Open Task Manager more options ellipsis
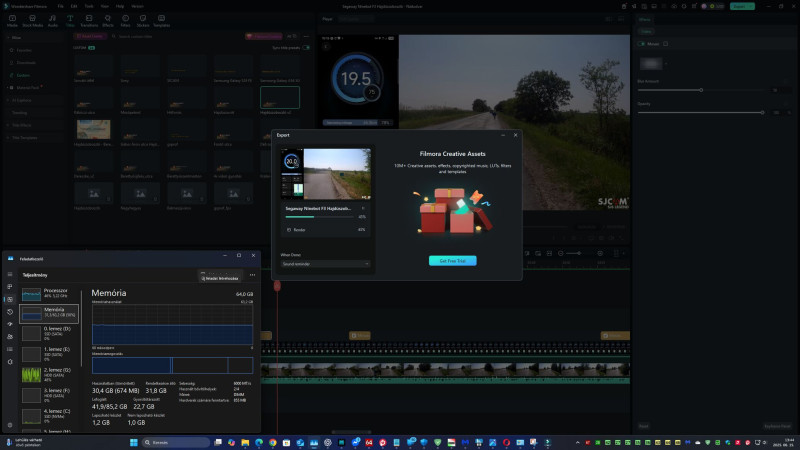This screenshot has height=450, width=800. [x=252, y=275]
